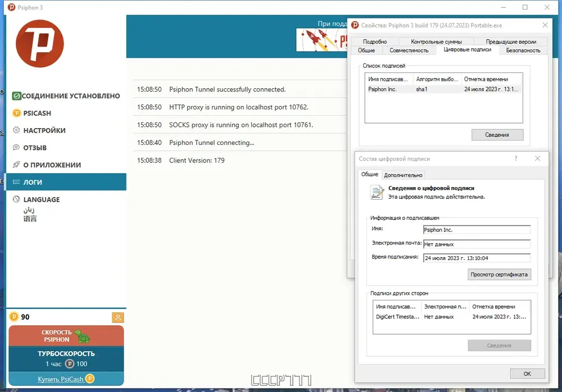Image resolution: width=562 pixels, height=392 pixels.
Task: Click log entry Client Version: 179
Action: (x=240, y=160)
